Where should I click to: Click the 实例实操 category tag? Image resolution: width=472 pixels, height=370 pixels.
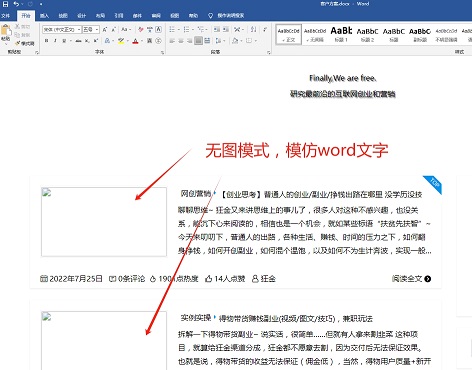click(196, 318)
